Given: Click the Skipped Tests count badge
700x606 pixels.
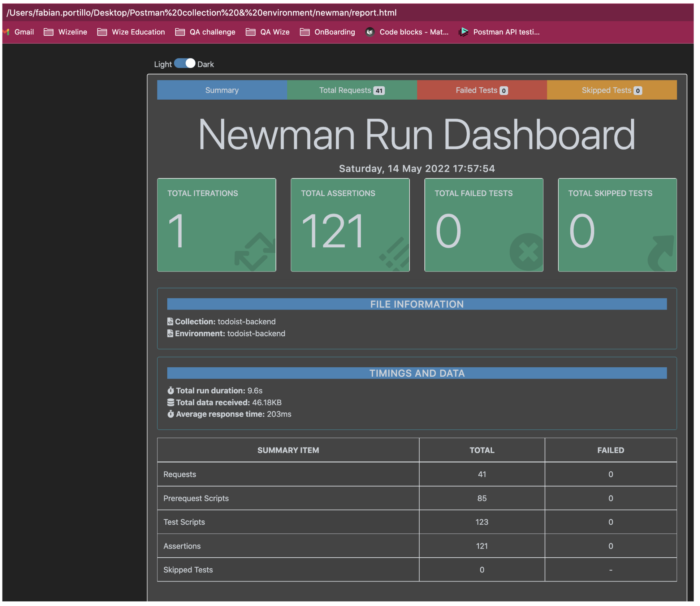Looking at the screenshot, I should coord(638,90).
